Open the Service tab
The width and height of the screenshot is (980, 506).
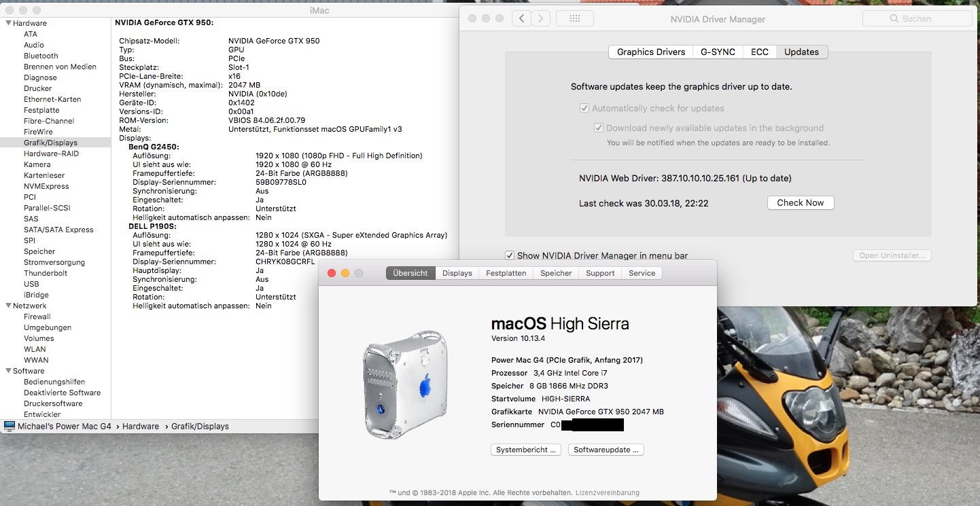pyautogui.click(x=642, y=273)
